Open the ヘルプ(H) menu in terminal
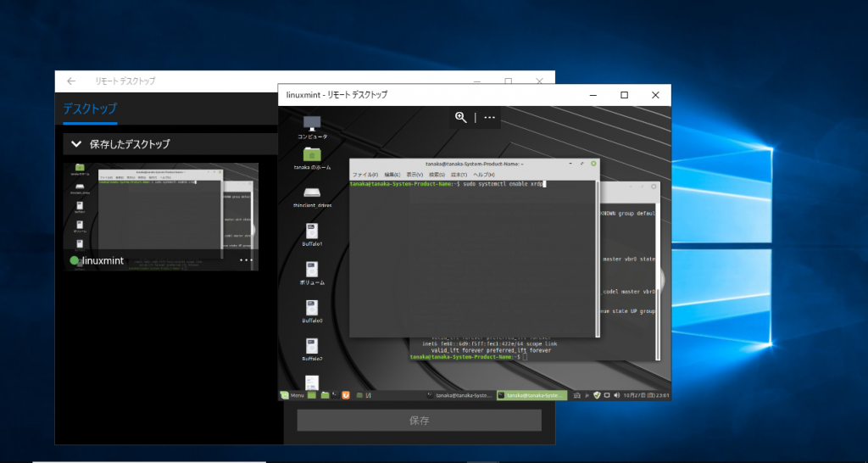This screenshot has height=463, width=868. click(x=483, y=175)
